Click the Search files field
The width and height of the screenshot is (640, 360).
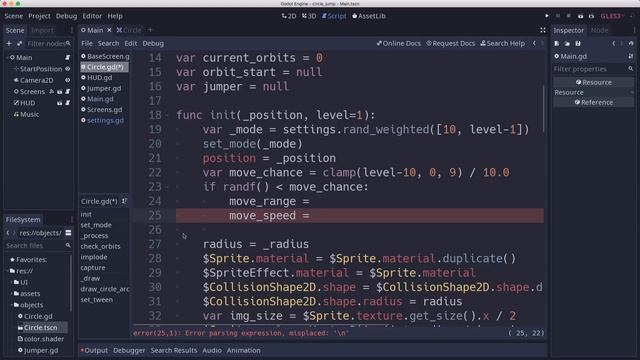click(38, 245)
